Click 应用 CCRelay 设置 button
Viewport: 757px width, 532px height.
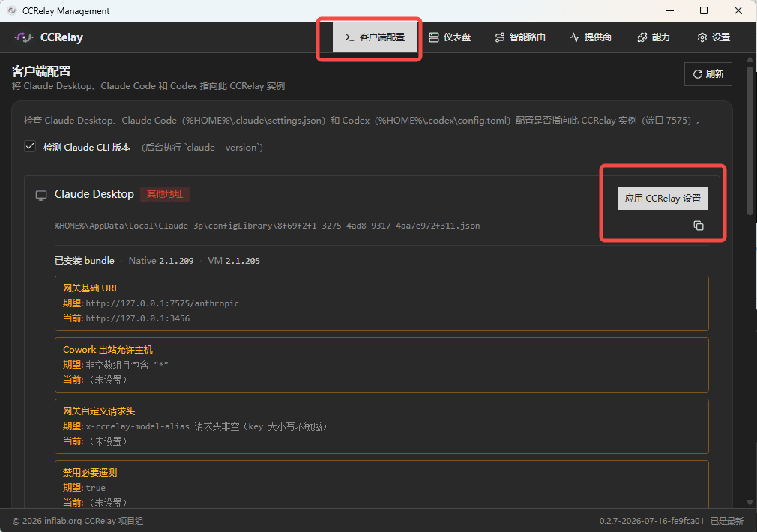(663, 199)
